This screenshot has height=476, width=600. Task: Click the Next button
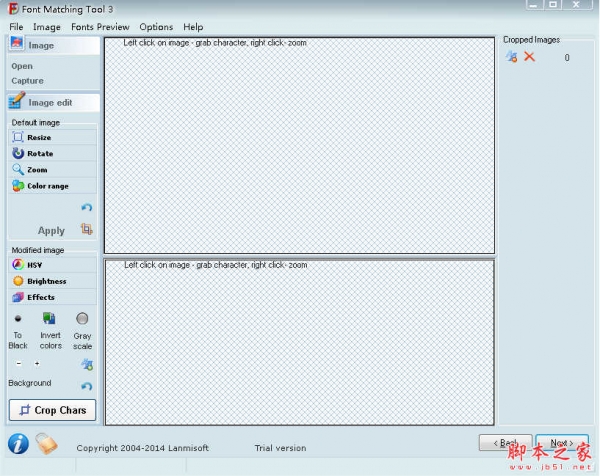click(x=562, y=443)
